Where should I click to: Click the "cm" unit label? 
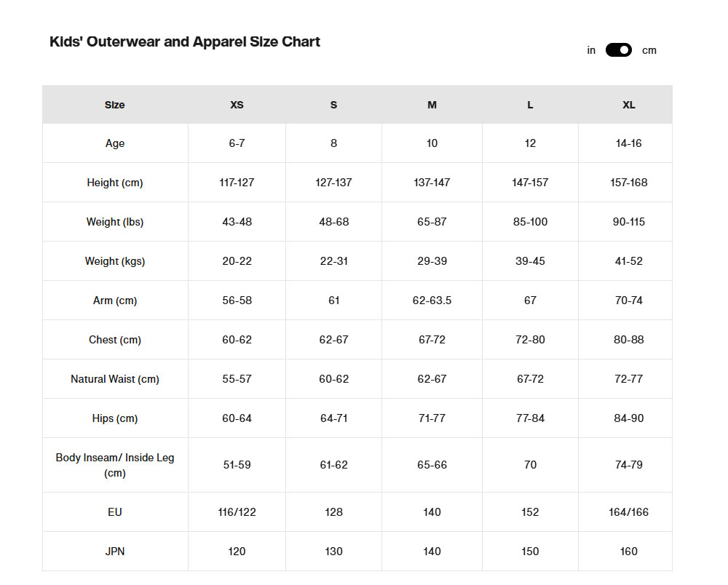coord(649,50)
